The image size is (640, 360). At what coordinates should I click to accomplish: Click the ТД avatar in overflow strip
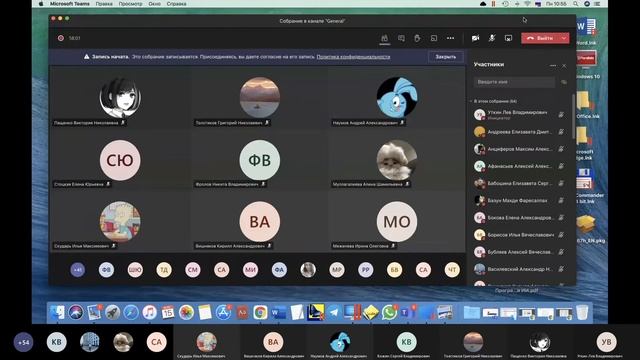(x=164, y=270)
